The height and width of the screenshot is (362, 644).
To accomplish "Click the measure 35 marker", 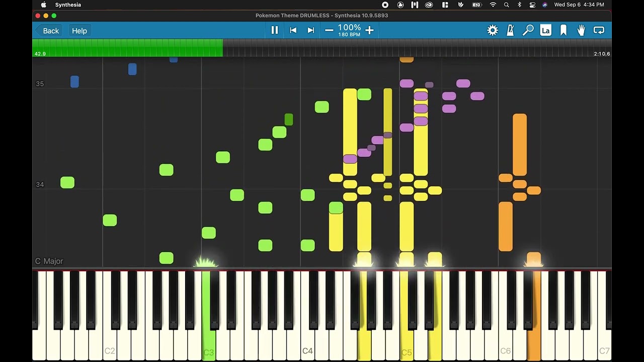I will click(40, 84).
